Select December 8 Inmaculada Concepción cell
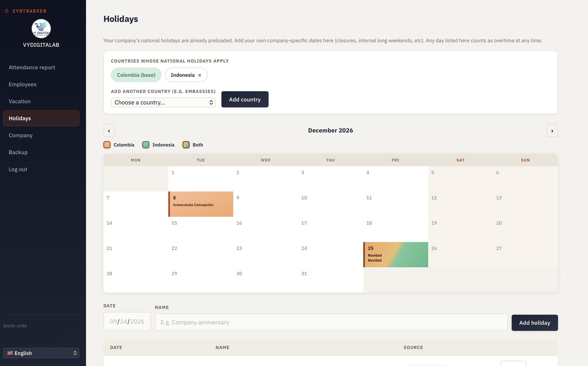The height and width of the screenshot is (366, 588). [201, 204]
